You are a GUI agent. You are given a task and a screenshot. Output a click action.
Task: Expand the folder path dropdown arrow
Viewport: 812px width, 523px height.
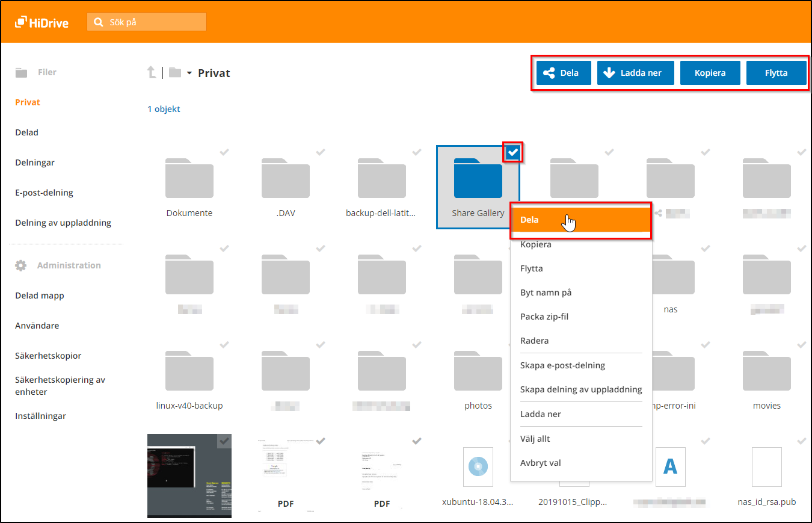(189, 73)
